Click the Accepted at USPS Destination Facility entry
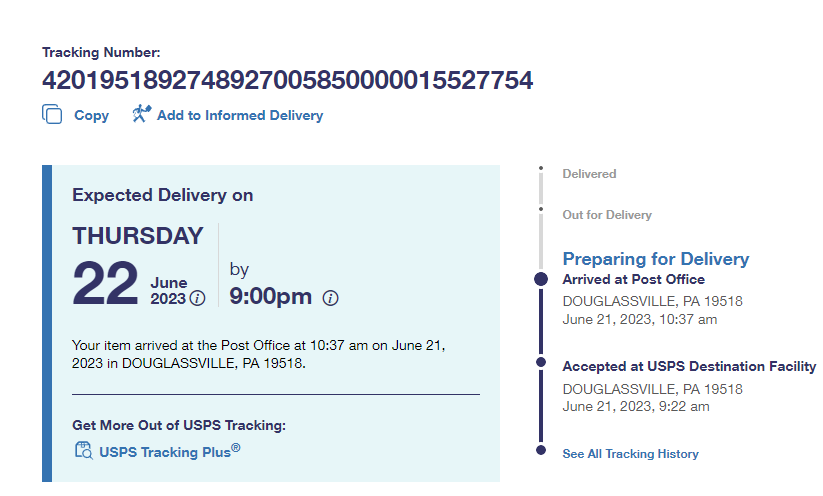The height and width of the screenshot is (496, 823). (689, 367)
